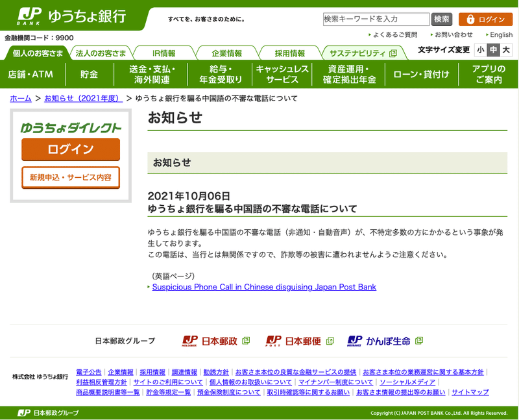Open the かんぽ生命 Insurance logo link
The image size is (519, 420).
[379, 341]
